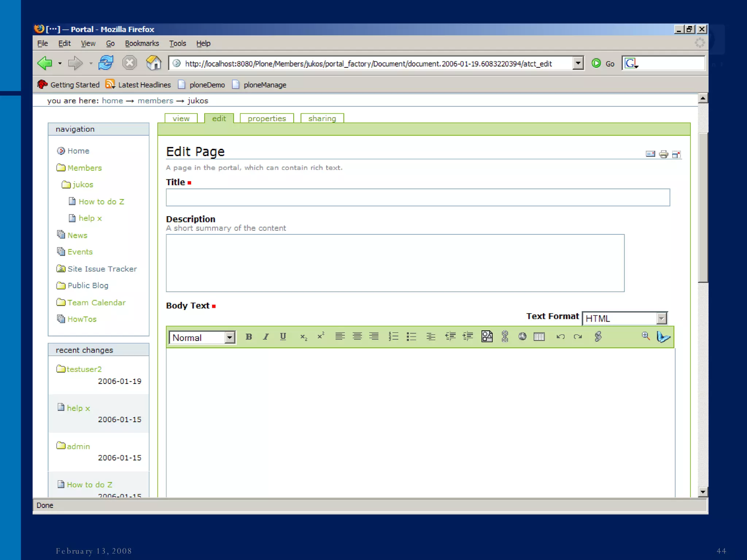Open the Text Format HTML dropdown
Image resolution: width=747 pixels, height=560 pixels.
(661, 319)
